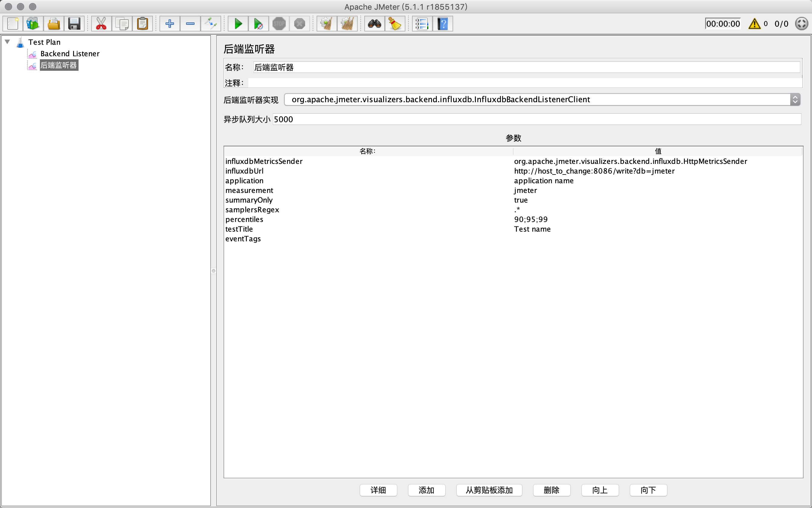Click the 从剪贴板添加 button
The width and height of the screenshot is (812, 508).
tap(489, 490)
